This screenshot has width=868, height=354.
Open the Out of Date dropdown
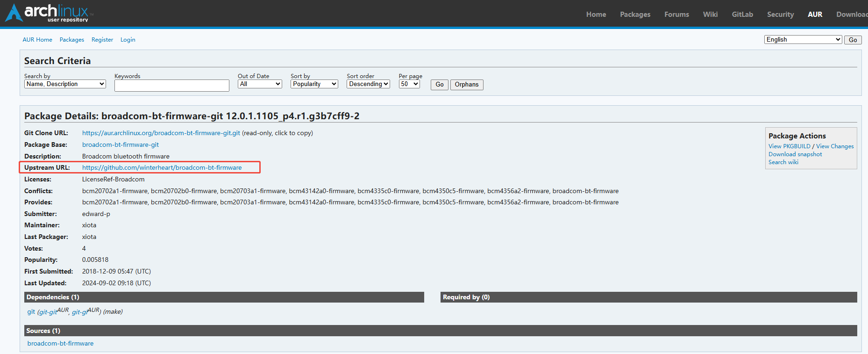click(x=260, y=84)
